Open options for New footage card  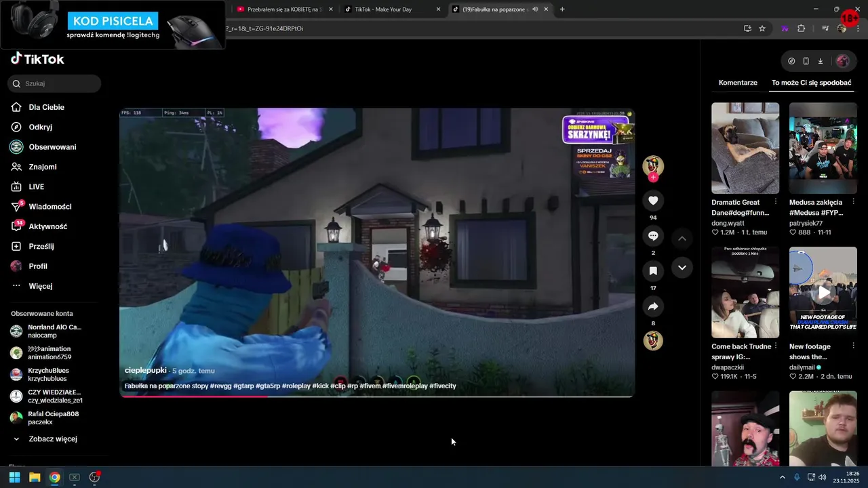(853, 346)
